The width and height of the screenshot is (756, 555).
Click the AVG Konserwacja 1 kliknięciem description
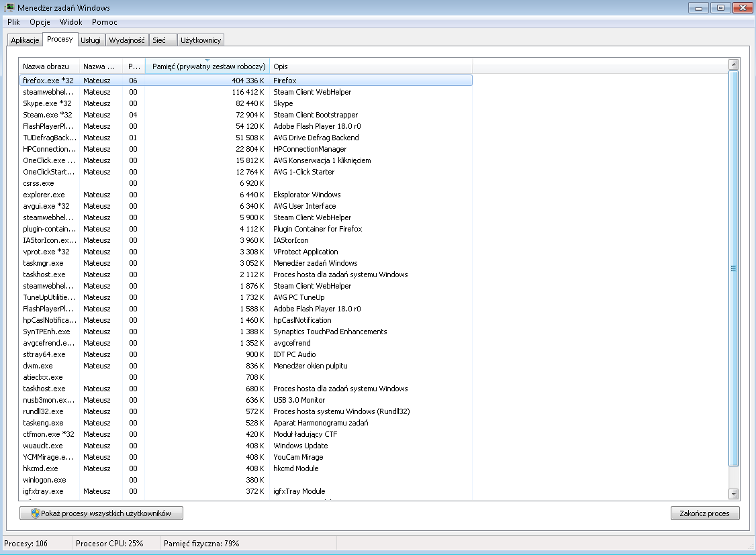pyautogui.click(x=322, y=160)
